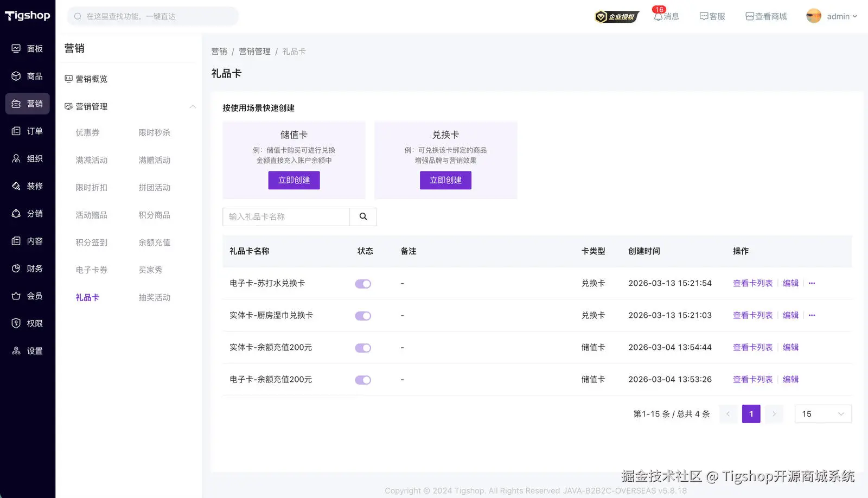Open 满赠活动 menu item
This screenshot has height=498, width=868.
tap(154, 160)
